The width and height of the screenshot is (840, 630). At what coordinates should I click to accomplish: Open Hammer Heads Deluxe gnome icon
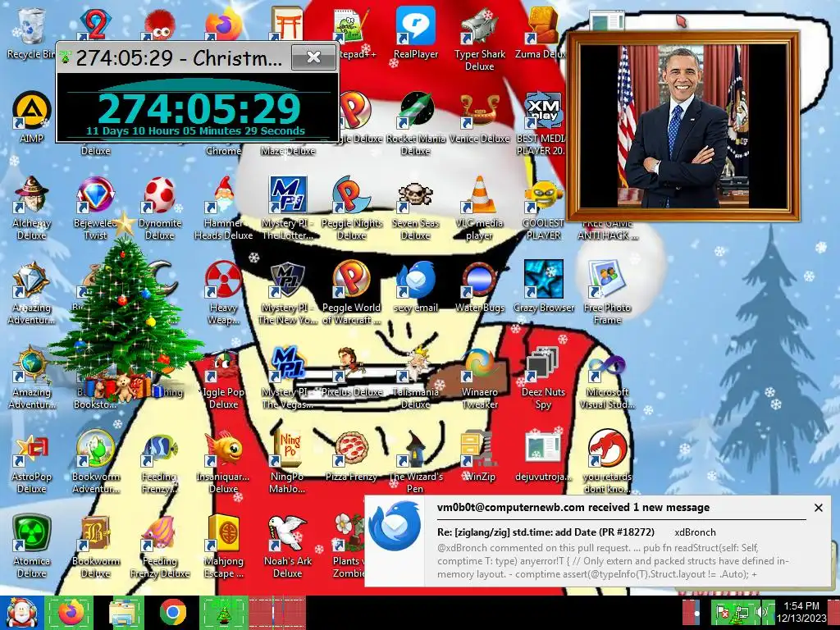point(223,208)
